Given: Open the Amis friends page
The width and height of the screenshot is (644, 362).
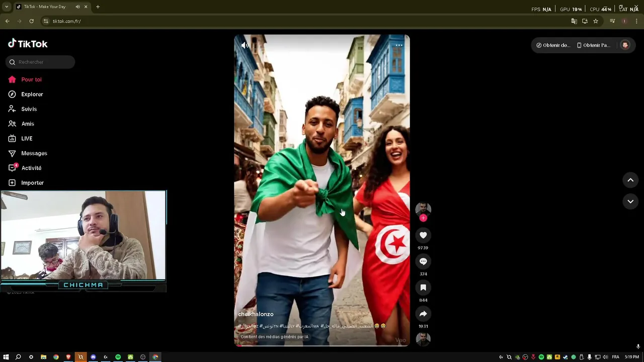Looking at the screenshot, I should (21, 124).
